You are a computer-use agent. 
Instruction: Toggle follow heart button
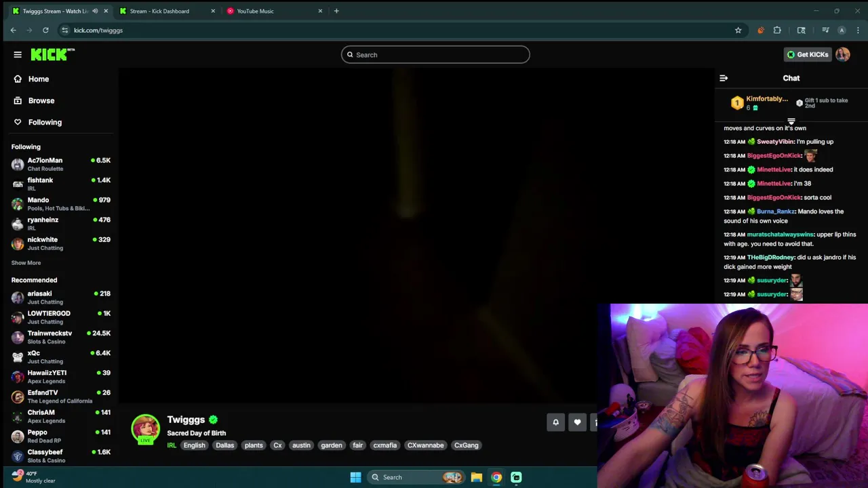click(x=577, y=422)
